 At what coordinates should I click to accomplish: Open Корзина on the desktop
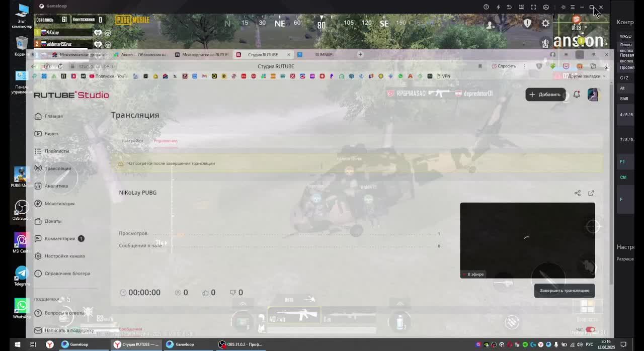tap(22, 46)
